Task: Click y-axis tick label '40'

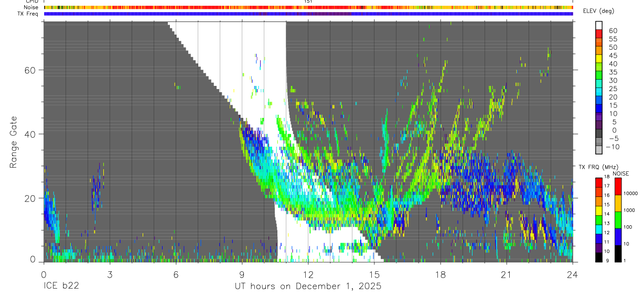Action: coord(30,134)
